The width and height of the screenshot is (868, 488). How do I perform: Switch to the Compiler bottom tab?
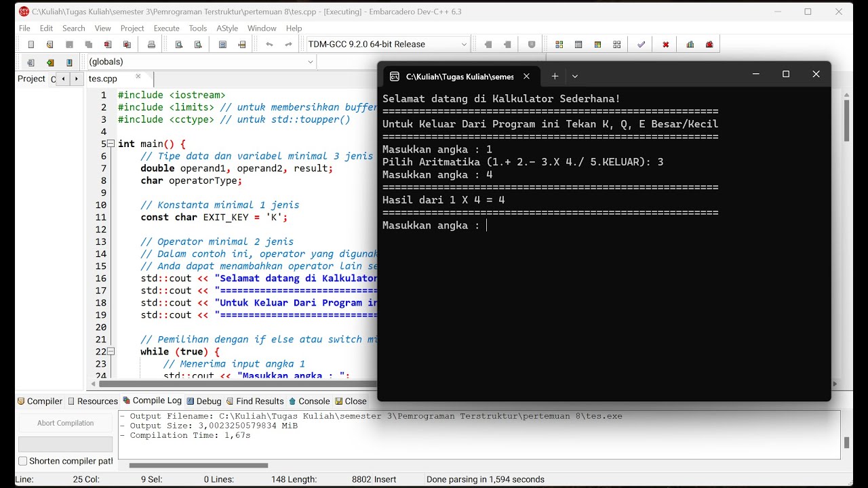coord(40,401)
